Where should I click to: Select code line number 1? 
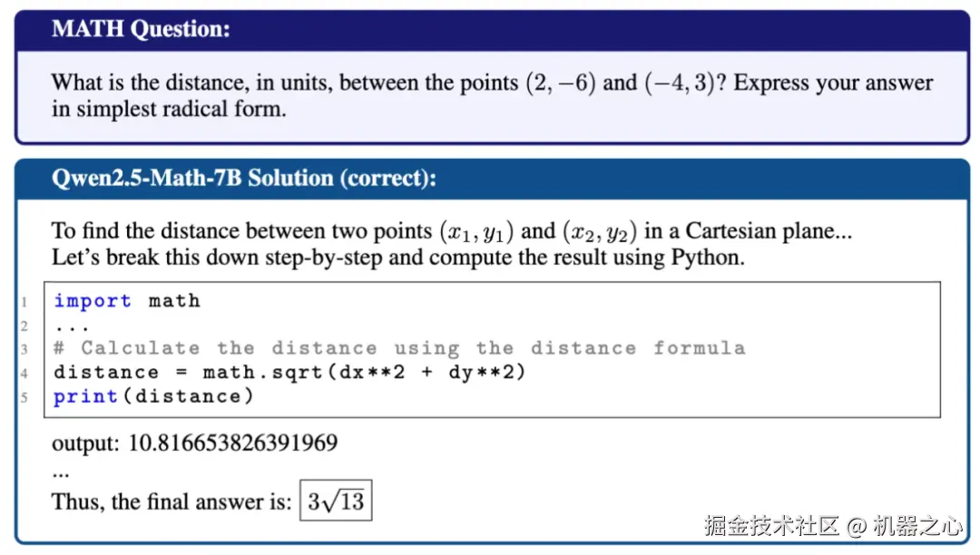pyautogui.click(x=24, y=303)
